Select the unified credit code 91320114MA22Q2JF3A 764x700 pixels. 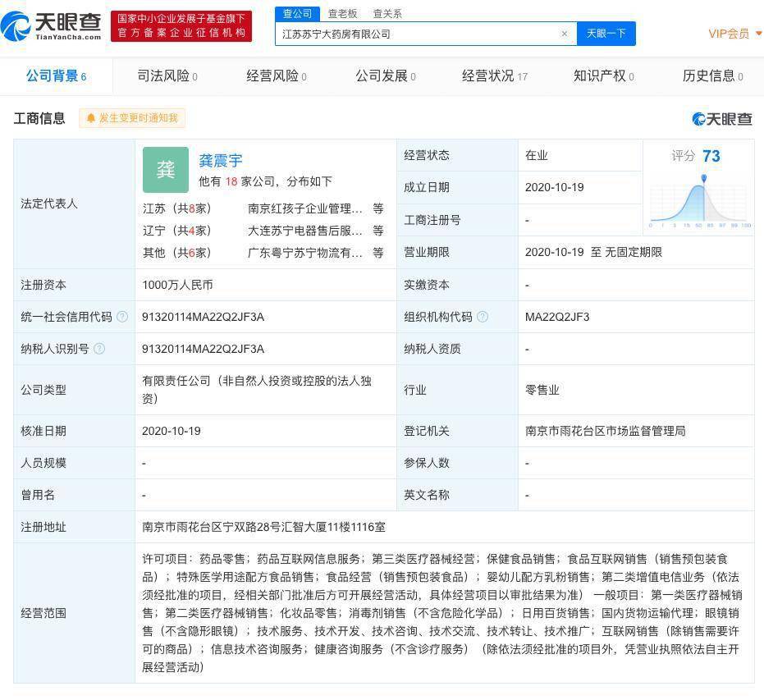[204, 317]
